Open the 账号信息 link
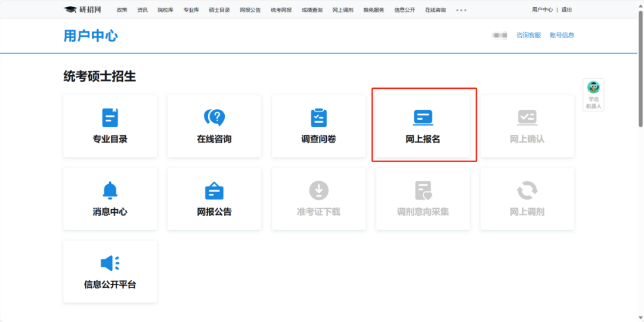644x322 pixels. [562, 35]
